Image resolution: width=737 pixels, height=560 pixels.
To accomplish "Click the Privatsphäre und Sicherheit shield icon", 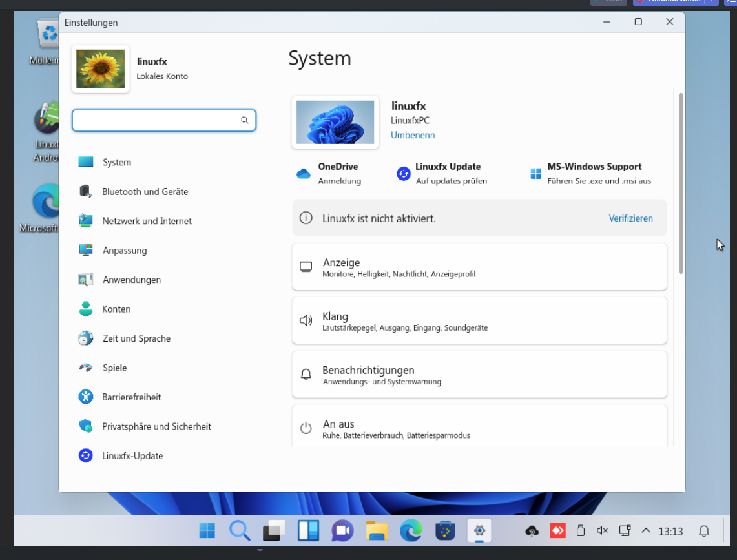I will (85, 426).
